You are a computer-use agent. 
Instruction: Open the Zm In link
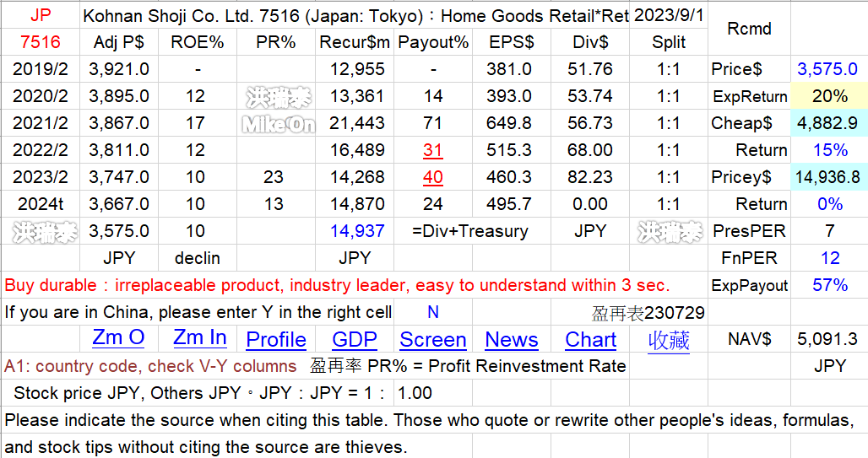(x=200, y=338)
